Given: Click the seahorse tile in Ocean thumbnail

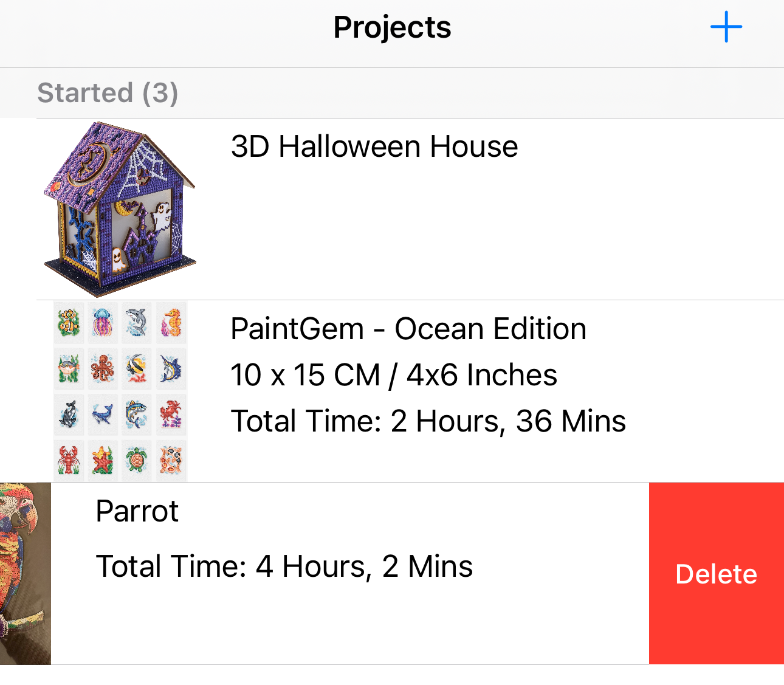Looking at the screenshot, I should [x=171, y=322].
